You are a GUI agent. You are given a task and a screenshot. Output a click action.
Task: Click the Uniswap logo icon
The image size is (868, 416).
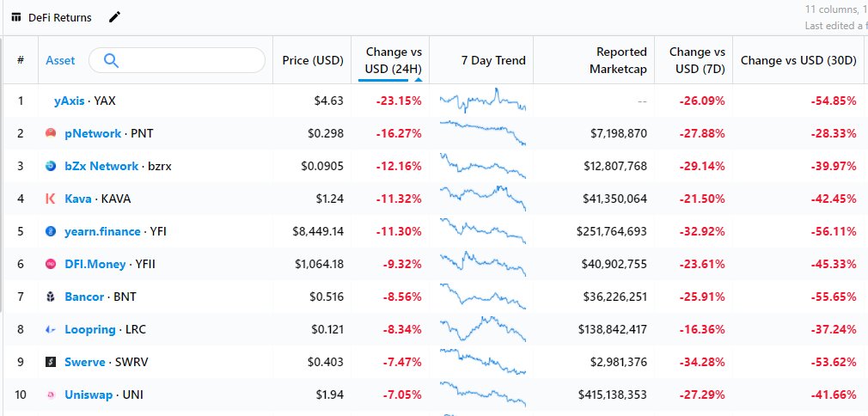pos(51,395)
